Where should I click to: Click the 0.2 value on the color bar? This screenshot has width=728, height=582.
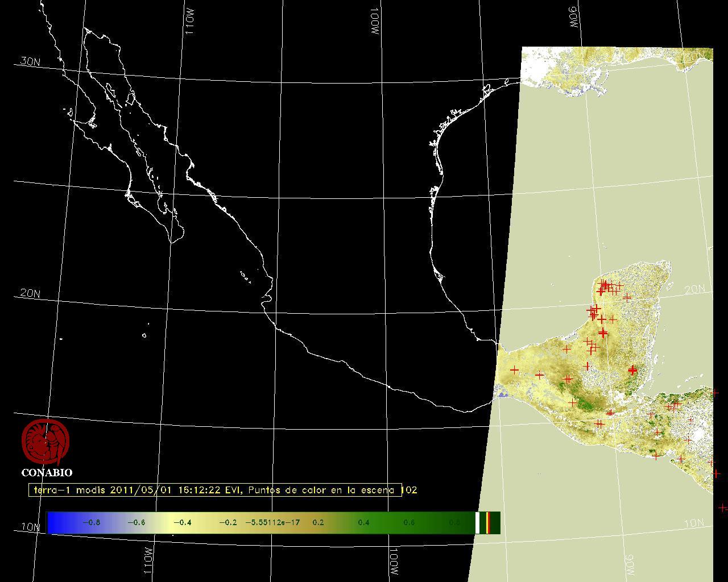tap(318, 522)
